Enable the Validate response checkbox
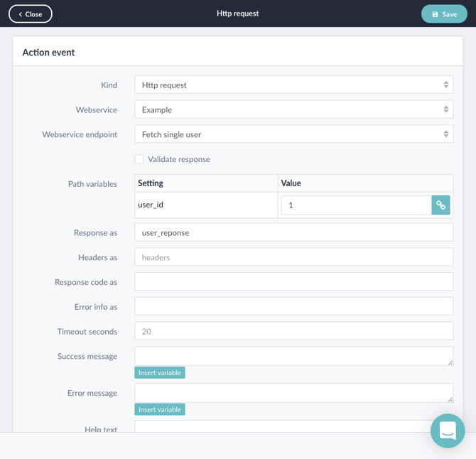This screenshot has width=476, height=459. 139,159
